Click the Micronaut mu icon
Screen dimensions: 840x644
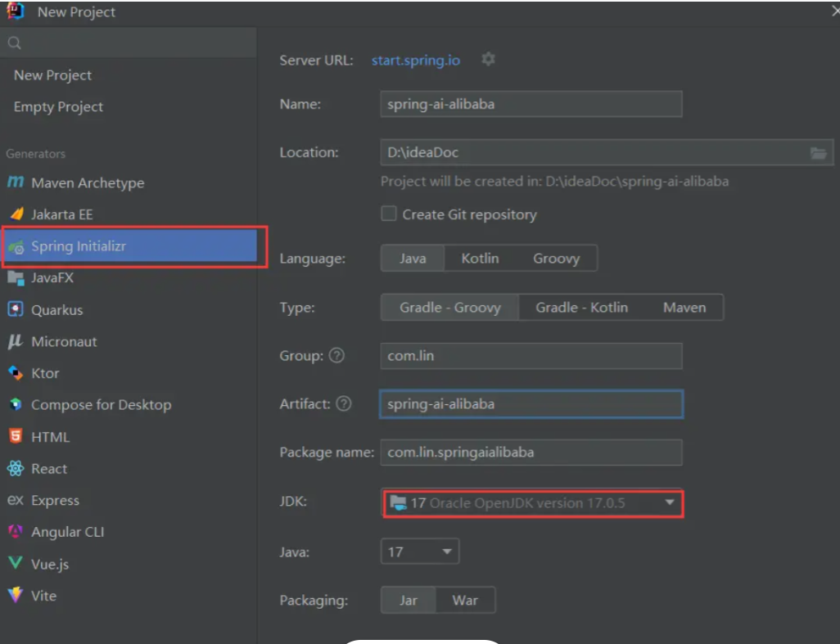pos(15,341)
